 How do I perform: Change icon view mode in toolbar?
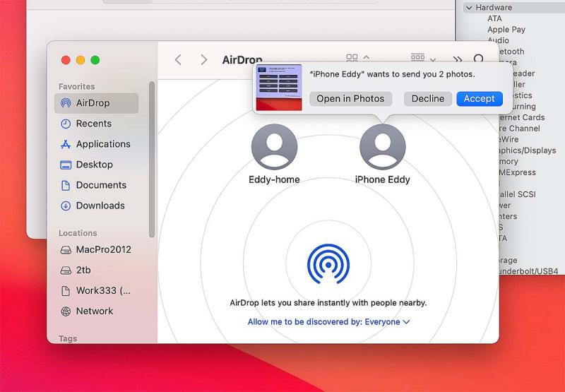[357, 58]
